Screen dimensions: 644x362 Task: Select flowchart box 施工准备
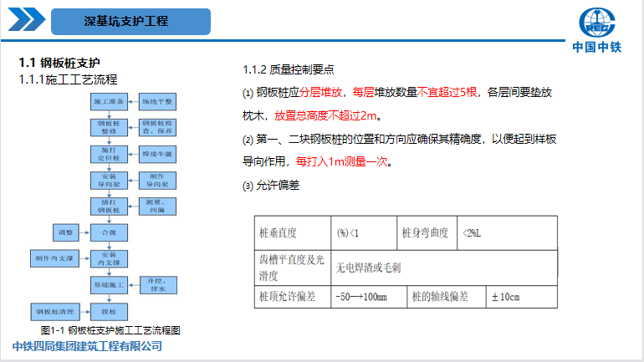point(109,102)
